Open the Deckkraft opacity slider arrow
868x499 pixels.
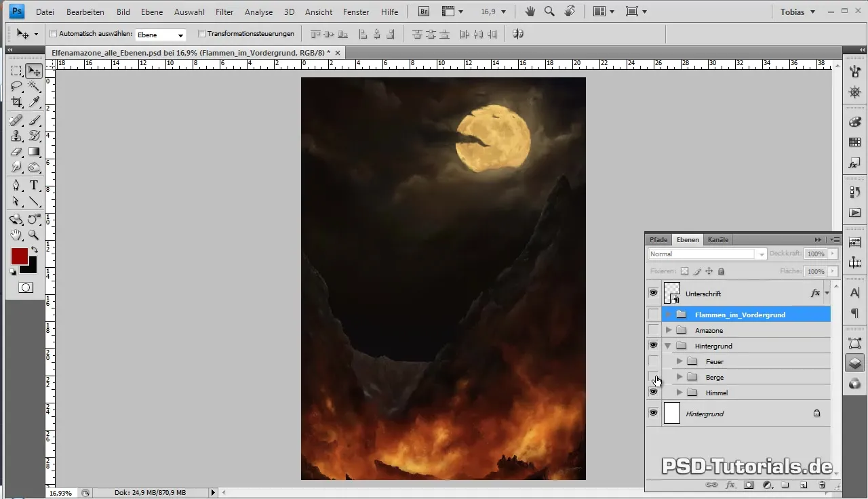pyautogui.click(x=833, y=254)
